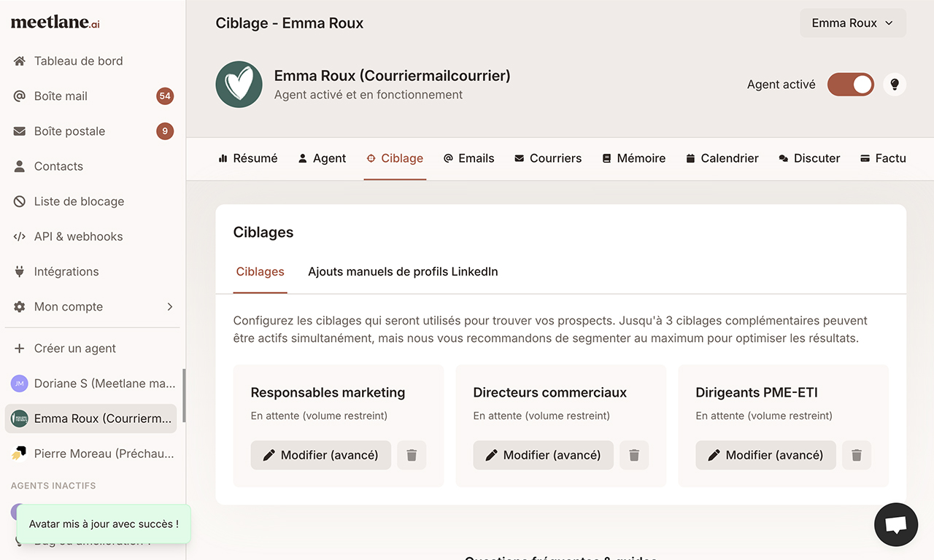Screen dimensions: 934x560
Task: Open the chat bubble in the corner
Action: pyautogui.click(x=896, y=524)
